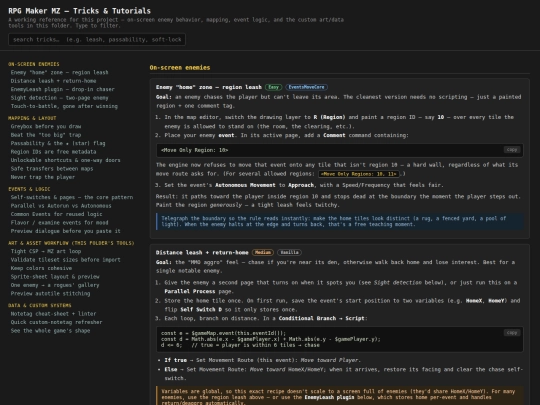Select 'Tight CSP → MZ art loop' link
Screen dimensions: 540x405
click(46, 251)
